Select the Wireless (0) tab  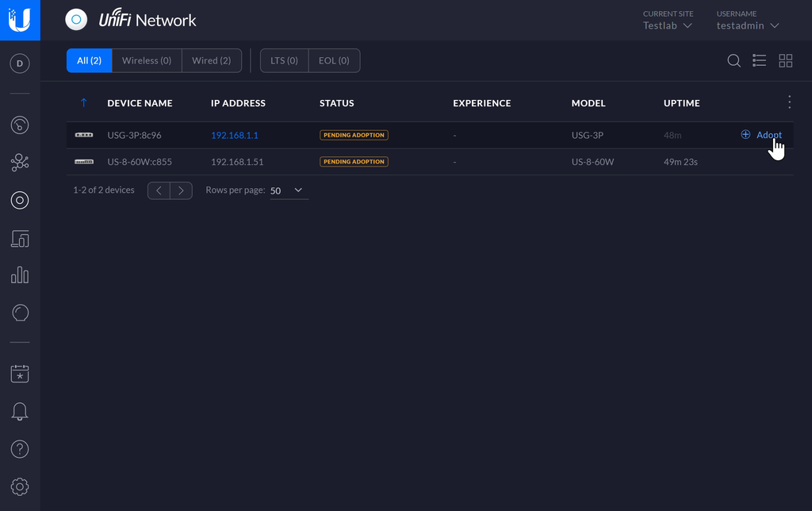[147, 60]
